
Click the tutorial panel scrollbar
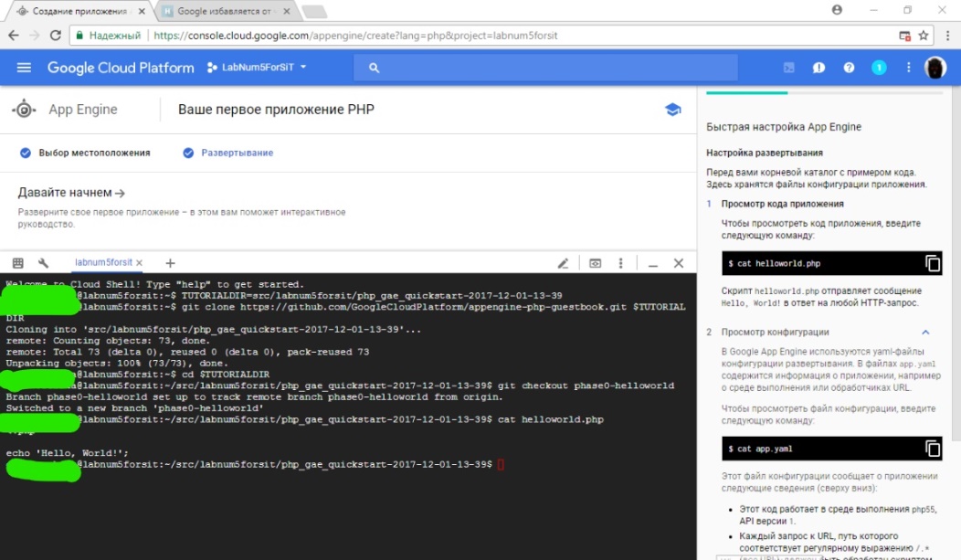[956, 263]
